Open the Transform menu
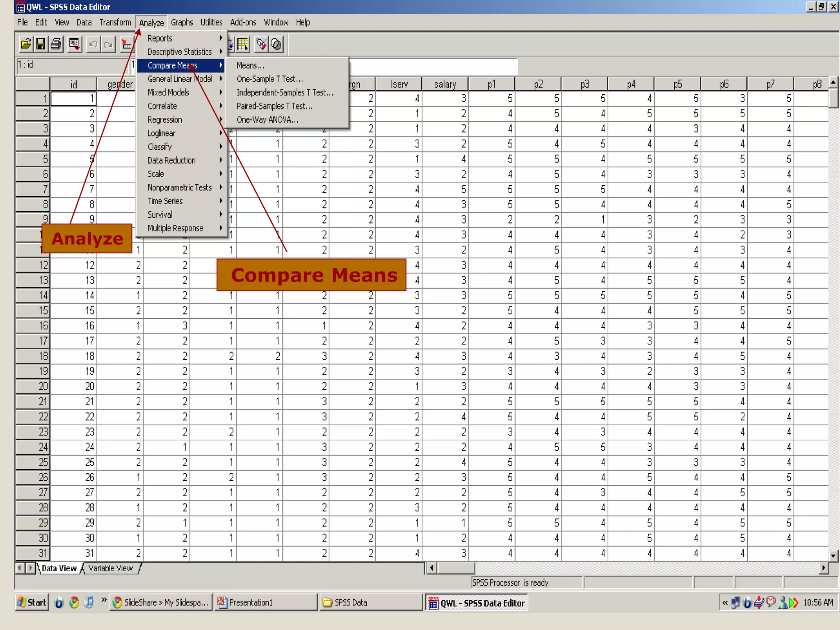Viewport: 840px width, 630px height. pyautogui.click(x=115, y=22)
